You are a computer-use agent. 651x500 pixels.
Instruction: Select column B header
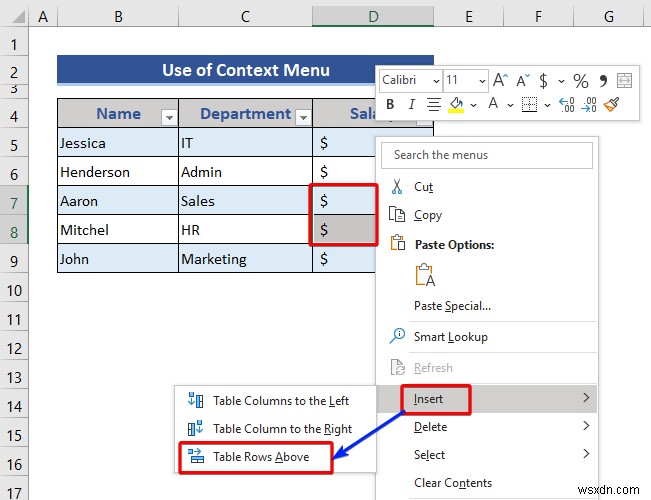pos(118,17)
